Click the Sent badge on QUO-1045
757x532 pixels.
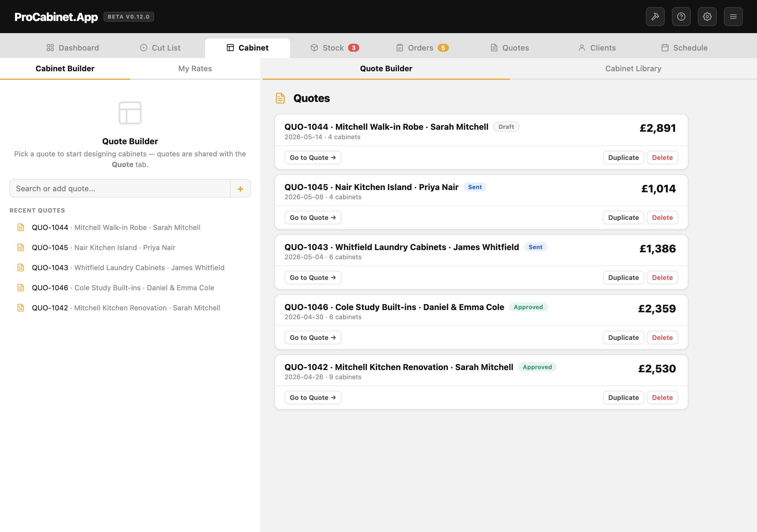tap(475, 187)
